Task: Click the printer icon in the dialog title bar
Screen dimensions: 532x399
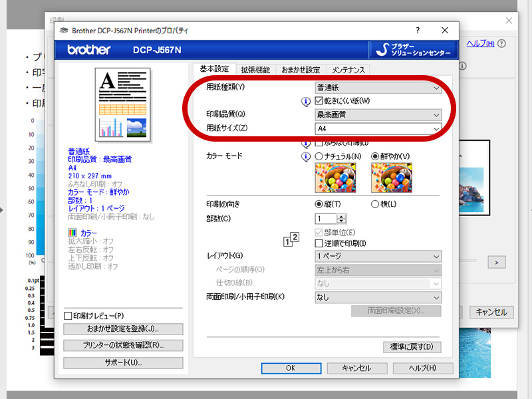Action: (x=64, y=31)
